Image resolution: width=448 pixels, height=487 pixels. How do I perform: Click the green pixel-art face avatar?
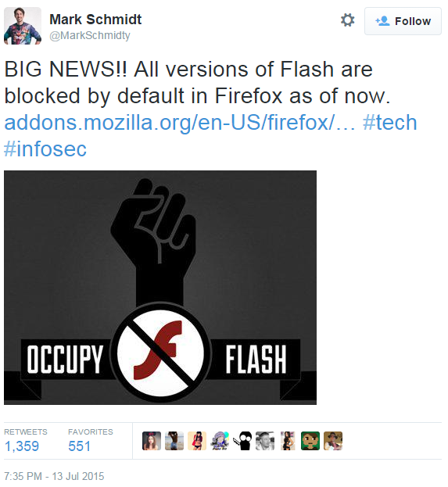click(310, 441)
